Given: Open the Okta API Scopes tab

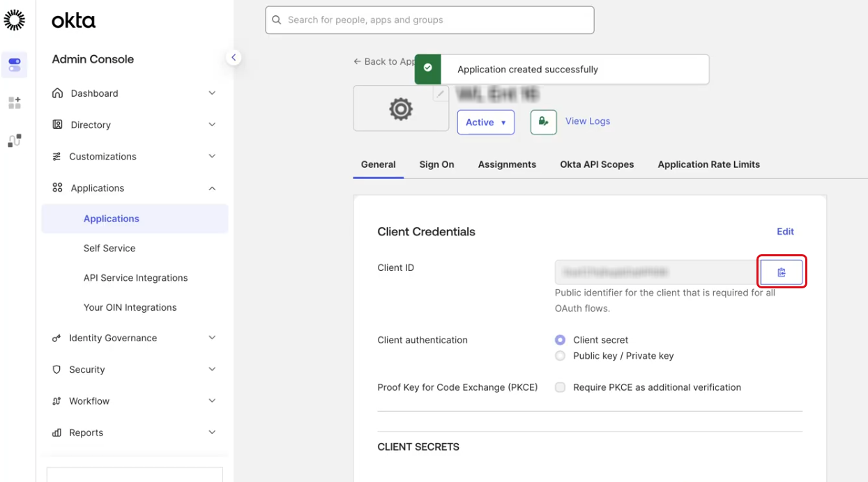Looking at the screenshot, I should pyautogui.click(x=597, y=164).
